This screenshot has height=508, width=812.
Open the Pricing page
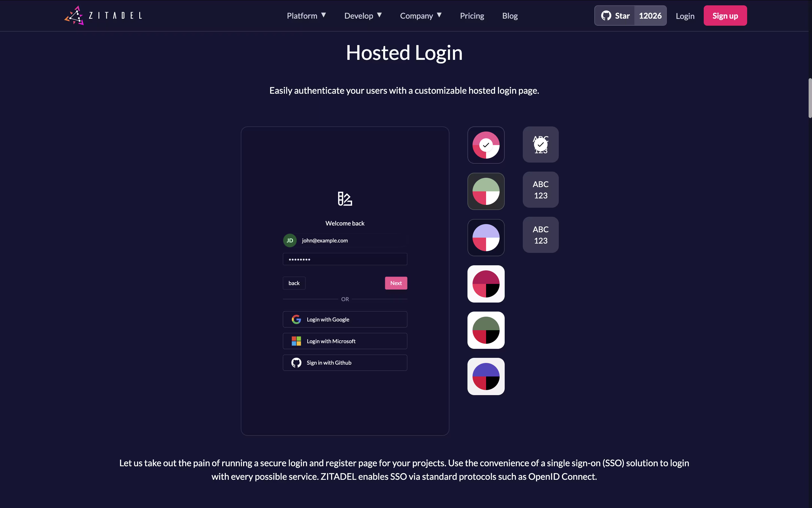click(472, 16)
